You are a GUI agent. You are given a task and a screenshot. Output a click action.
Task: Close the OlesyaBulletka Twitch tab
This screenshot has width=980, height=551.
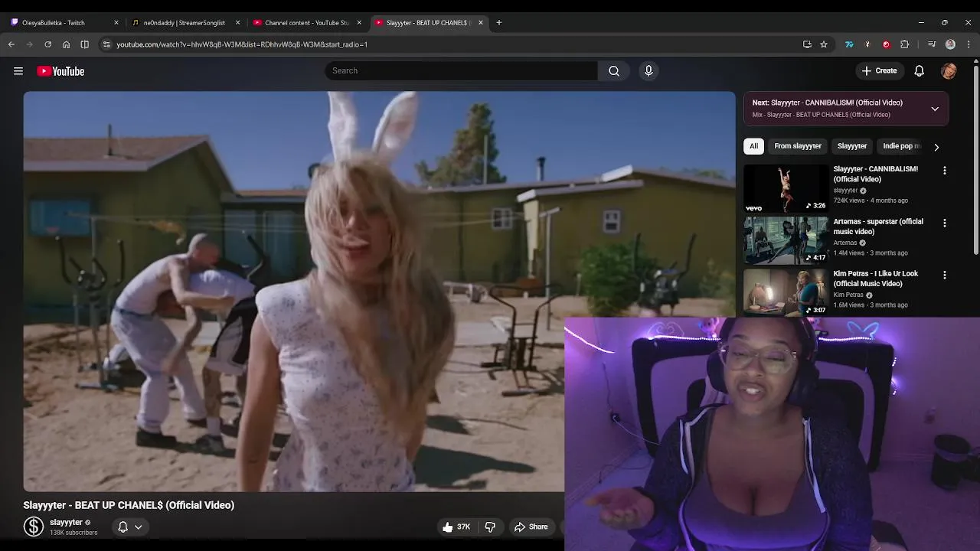tap(116, 22)
